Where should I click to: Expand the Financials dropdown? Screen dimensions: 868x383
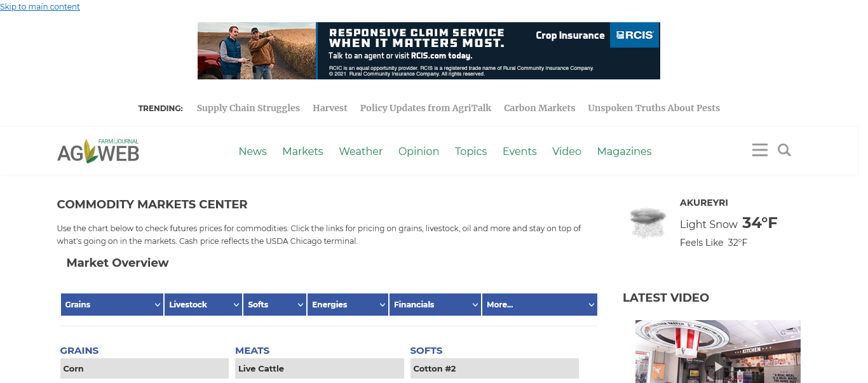click(435, 305)
